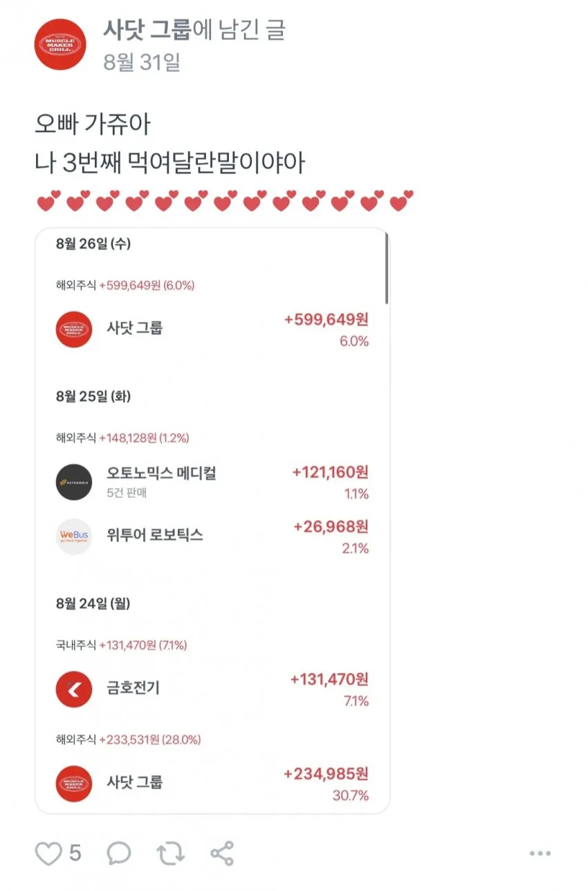The width and height of the screenshot is (588, 891).
Task: Open the 사닷 그룹 community link in header
Action: click(x=147, y=30)
